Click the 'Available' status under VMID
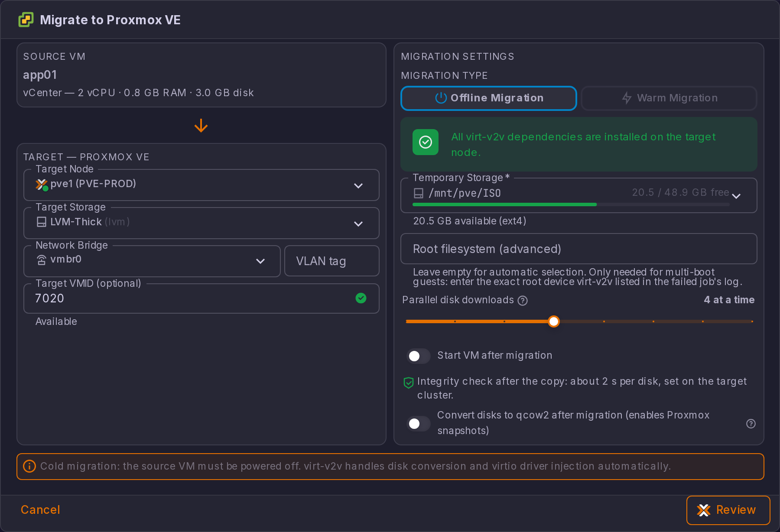Screen dimensions: 780x532 pyautogui.click(x=56, y=321)
